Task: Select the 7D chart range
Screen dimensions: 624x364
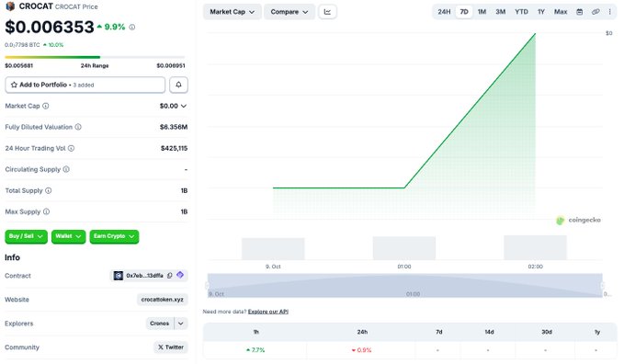Action: (x=464, y=12)
